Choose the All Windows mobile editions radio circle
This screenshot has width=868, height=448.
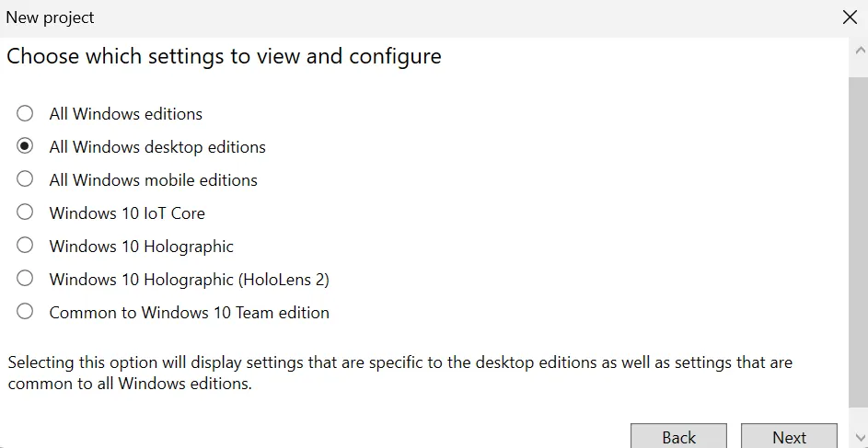click(x=24, y=179)
